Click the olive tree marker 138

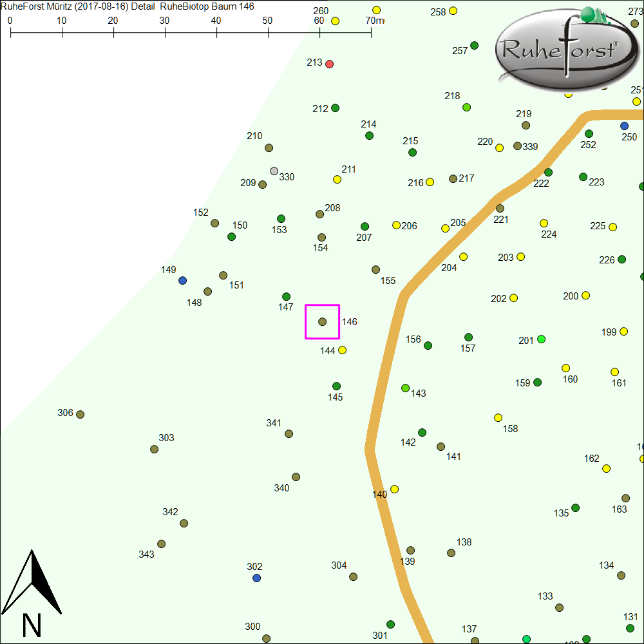pos(451,553)
